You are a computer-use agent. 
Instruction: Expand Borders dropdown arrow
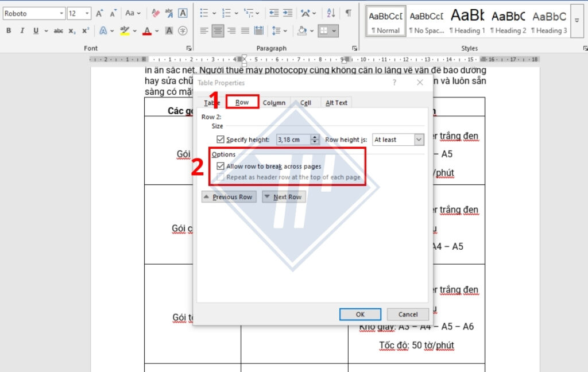[x=334, y=31]
